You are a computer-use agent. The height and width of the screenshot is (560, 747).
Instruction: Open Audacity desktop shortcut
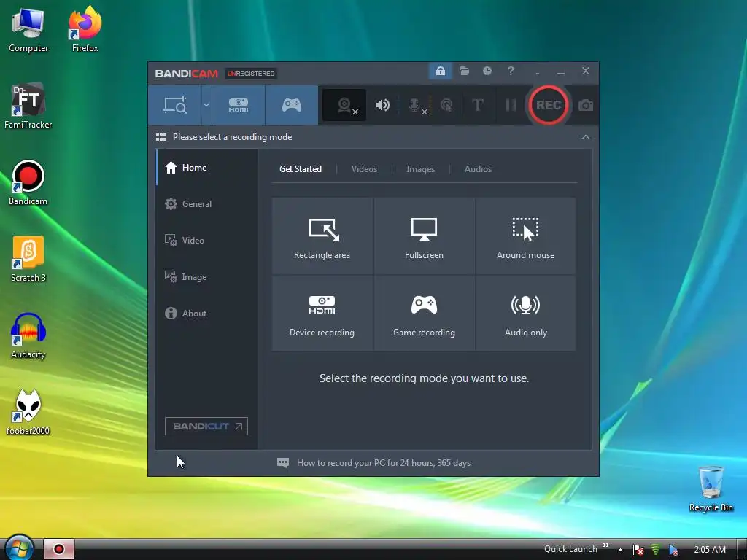pyautogui.click(x=28, y=336)
